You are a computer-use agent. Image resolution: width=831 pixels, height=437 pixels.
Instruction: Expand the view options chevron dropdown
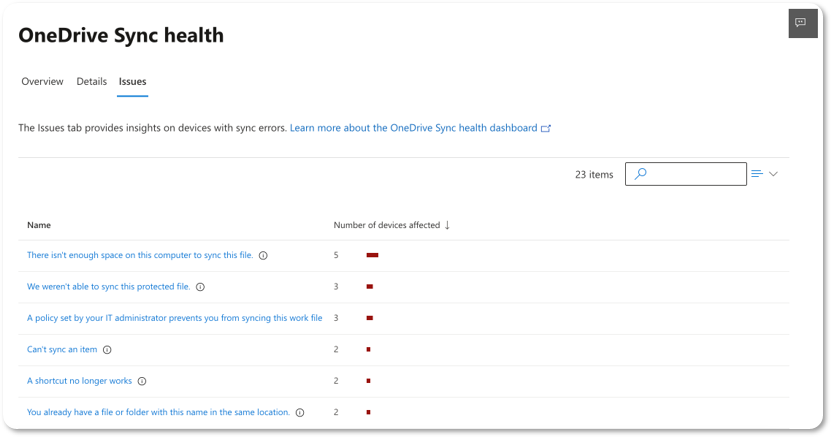coord(773,174)
